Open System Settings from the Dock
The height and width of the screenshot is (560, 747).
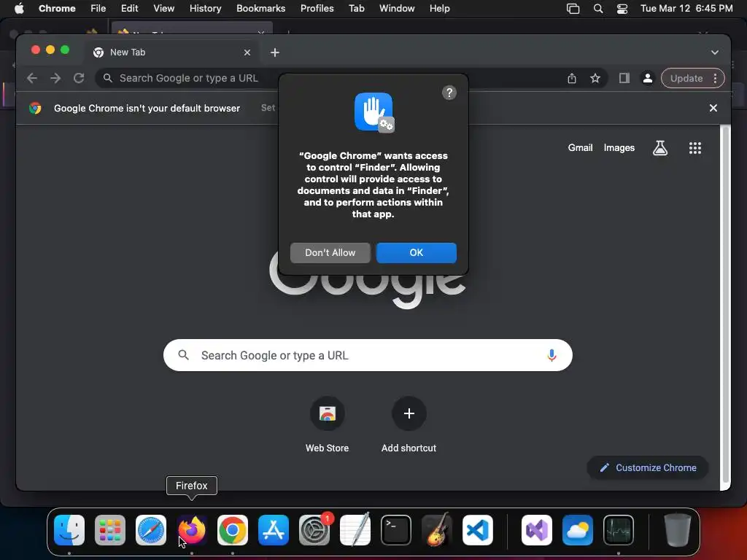[314, 530]
